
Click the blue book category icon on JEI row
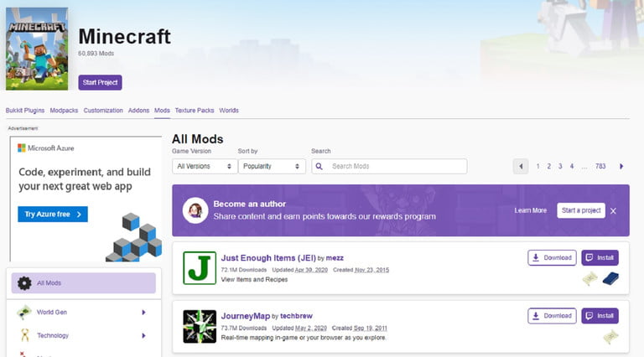[610, 278]
